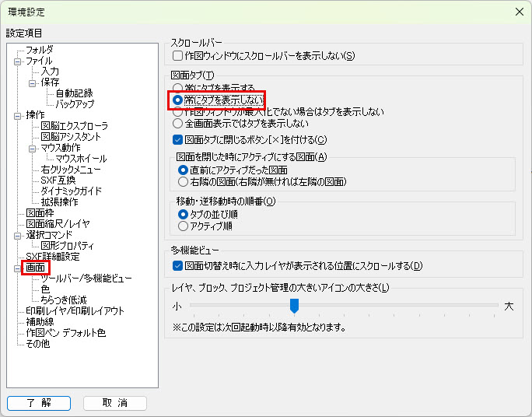Select ダイナミックガイド in the settings tree

point(72,191)
